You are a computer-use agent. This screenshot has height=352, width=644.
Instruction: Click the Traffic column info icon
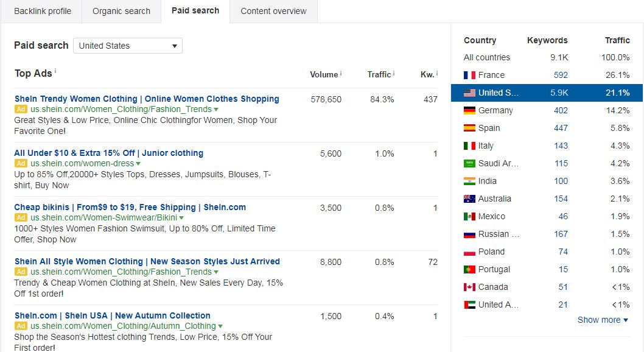[x=393, y=74]
